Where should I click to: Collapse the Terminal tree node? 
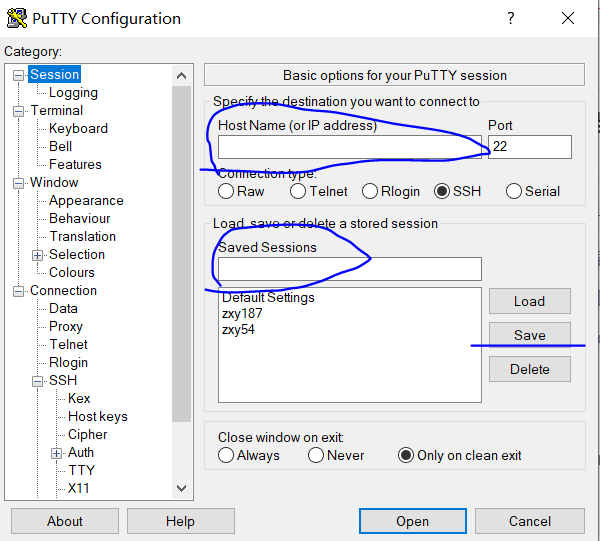point(18,111)
